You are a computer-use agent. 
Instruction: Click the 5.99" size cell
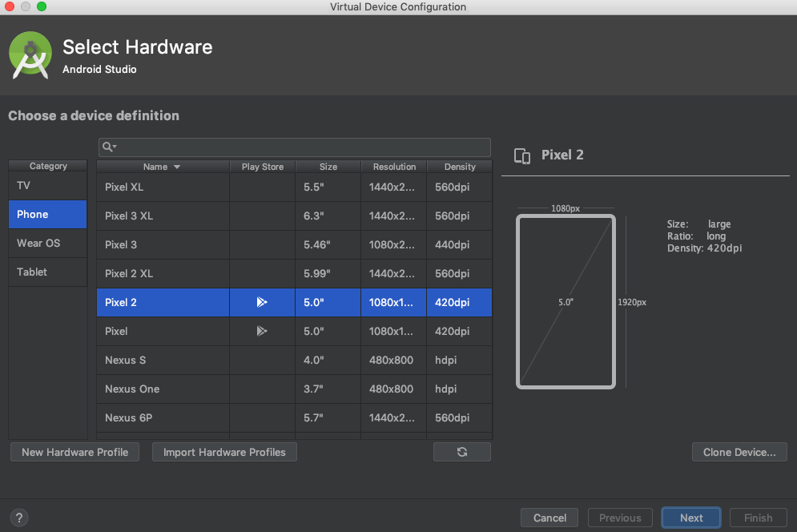point(328,274)
